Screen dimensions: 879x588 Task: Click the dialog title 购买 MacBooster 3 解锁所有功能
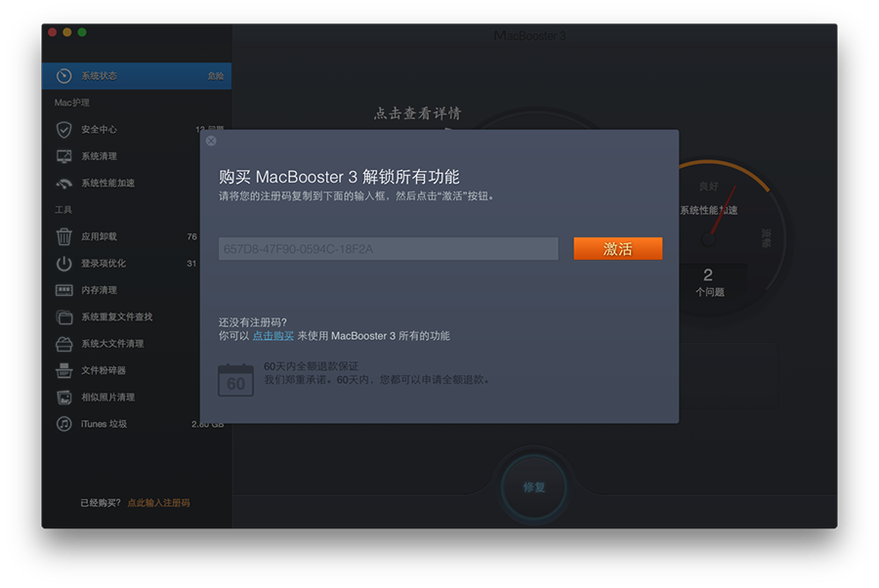pyautogui.click(x=339, y=177)
